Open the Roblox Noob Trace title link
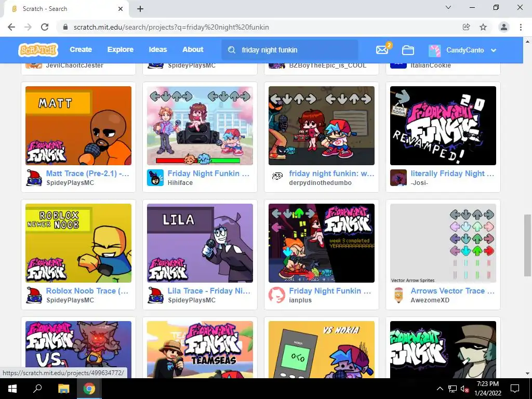The image size is (532, 399). pyautogui.click(x=87, y=291)
